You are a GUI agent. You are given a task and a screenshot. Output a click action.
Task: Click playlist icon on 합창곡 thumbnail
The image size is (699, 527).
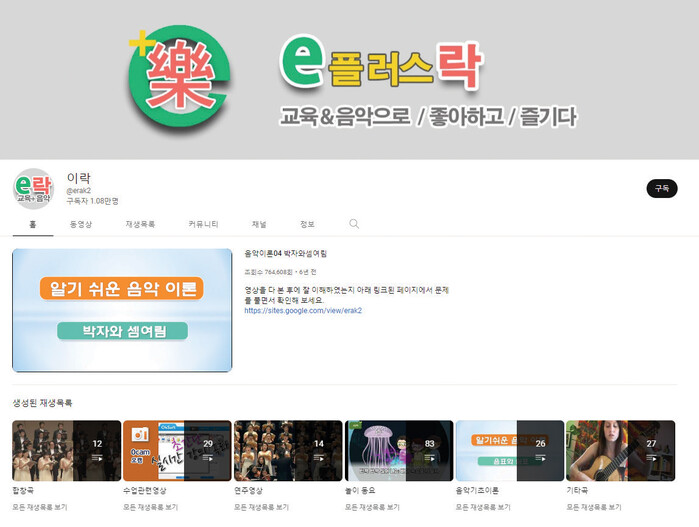[97, 457]
